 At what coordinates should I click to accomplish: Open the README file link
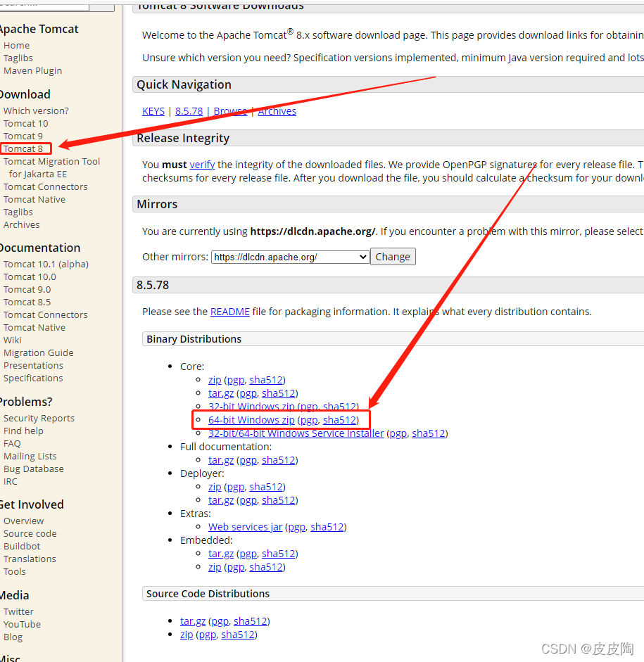[x=230, y=312]
